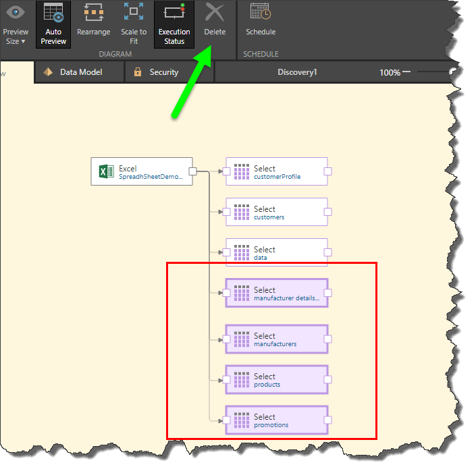This screenshot has height=471, width=476.
Task: Select the promotions table node icon
Action: point(242,420)
